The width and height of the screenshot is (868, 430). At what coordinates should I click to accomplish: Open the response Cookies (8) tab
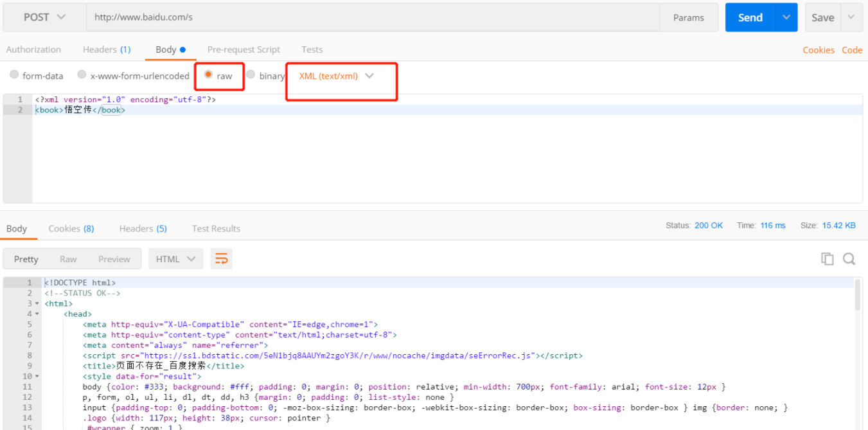click(x=71, y=229)
